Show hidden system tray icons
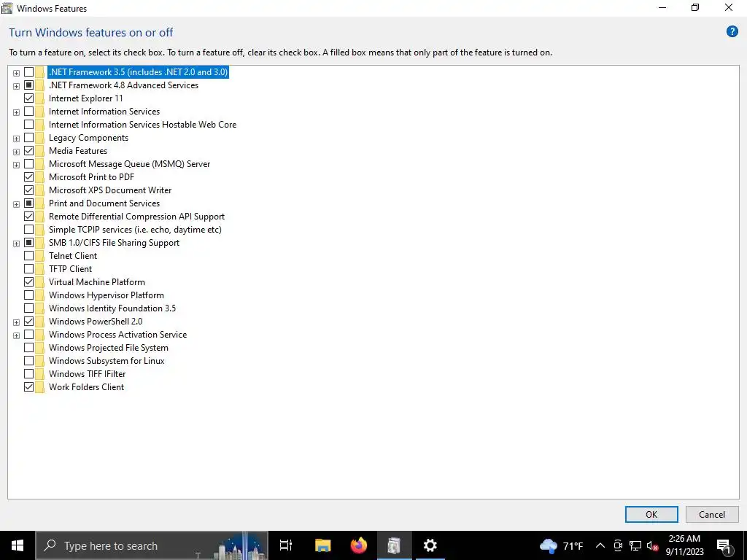Image resolution: width=747 pixels, height=560 pixels. [x=600, y=545]
